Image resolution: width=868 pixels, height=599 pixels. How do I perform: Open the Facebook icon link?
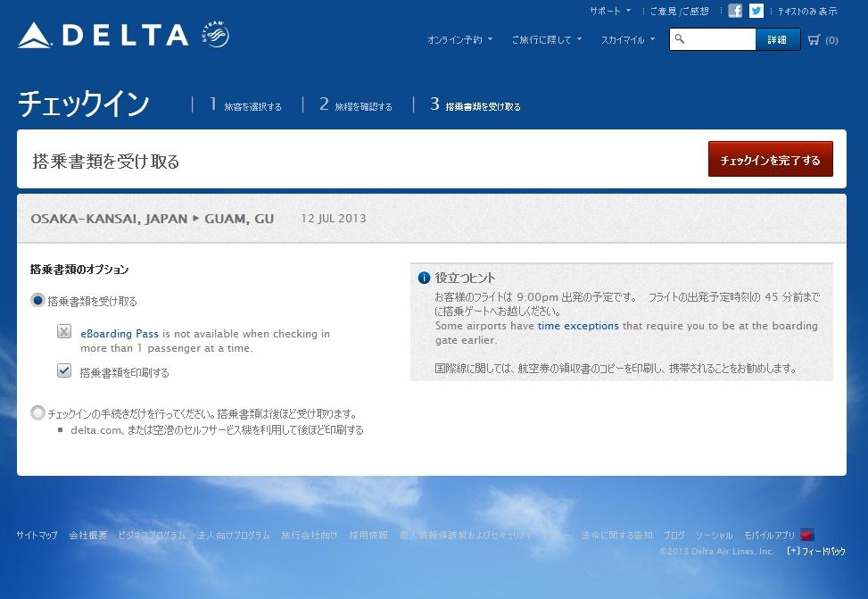[734, 11]
